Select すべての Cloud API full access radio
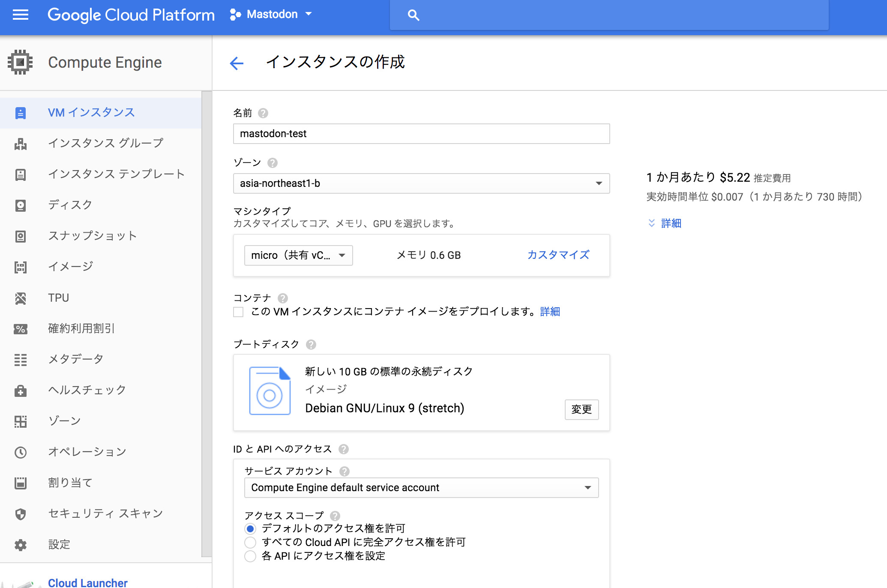887x588 pixels. pyautogui.click(x=250, y=543)
